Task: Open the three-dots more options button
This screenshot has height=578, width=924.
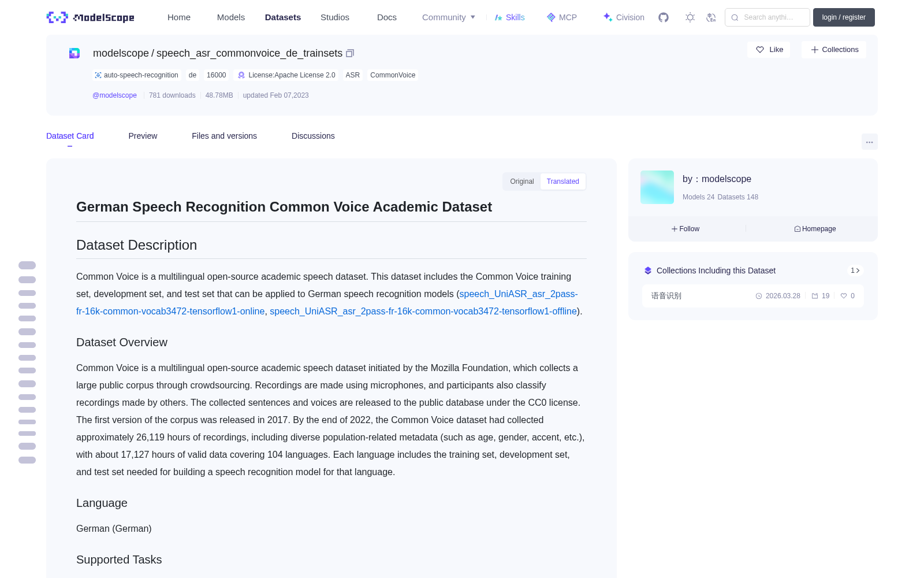Action: (869, 142)
